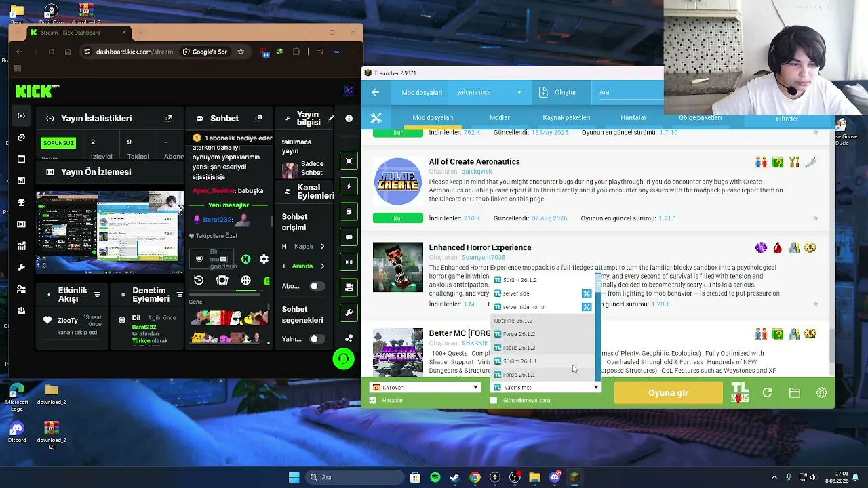Pop out the Yayın İstatistikleri panel

point(169,119)
